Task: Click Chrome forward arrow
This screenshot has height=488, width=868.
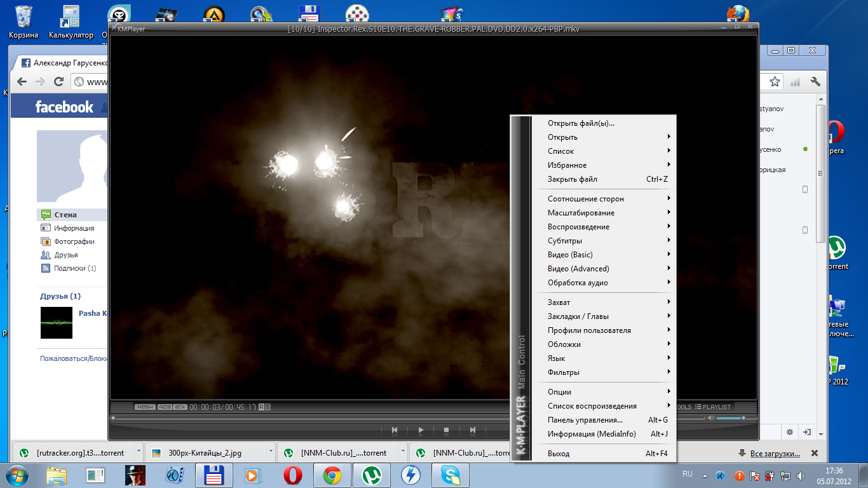Action: click(x=40, y=81)
